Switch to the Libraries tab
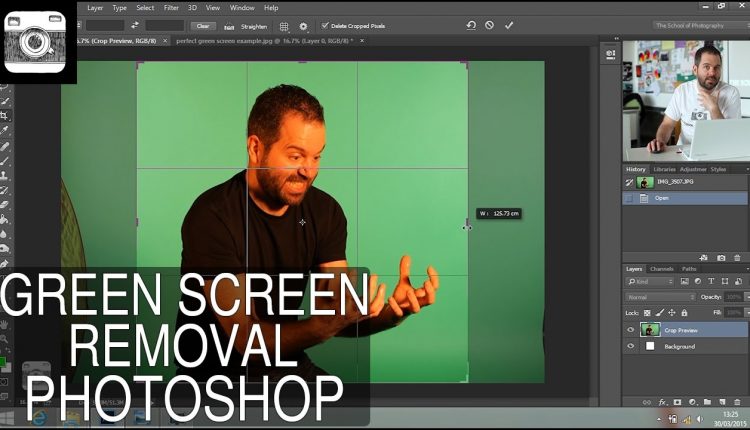Image resolution: width=750 pixels, height=430 pixels. click(x=664, y=169)
